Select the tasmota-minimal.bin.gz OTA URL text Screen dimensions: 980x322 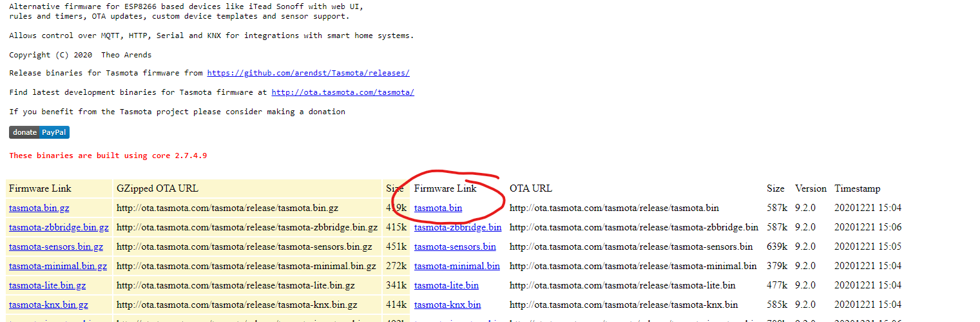click(x=246, y=266)
